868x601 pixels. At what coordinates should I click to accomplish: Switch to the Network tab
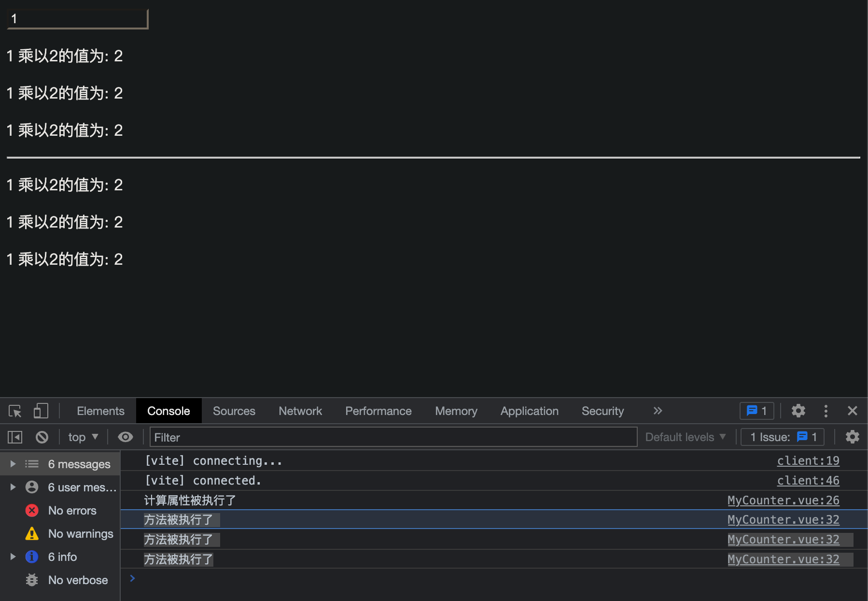tap(300, 411)
